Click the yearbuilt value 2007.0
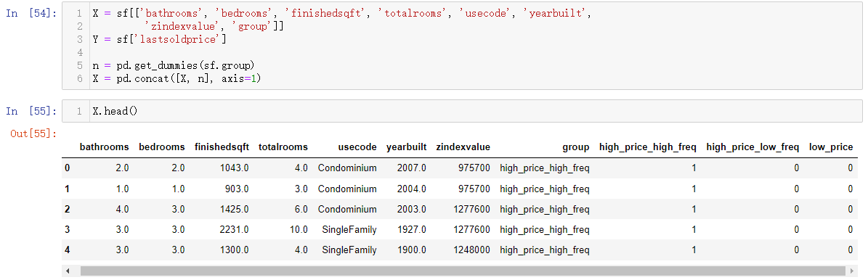This screenshot has height=280, width=868. click(412, 168)
